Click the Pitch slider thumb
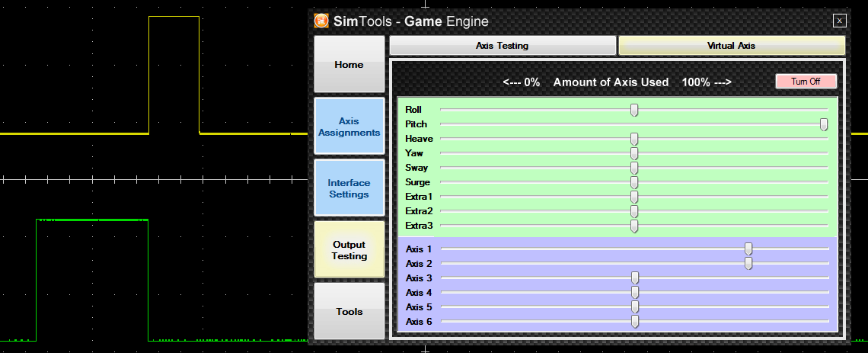Screen dimensions: 868x353 click(824, 124)
